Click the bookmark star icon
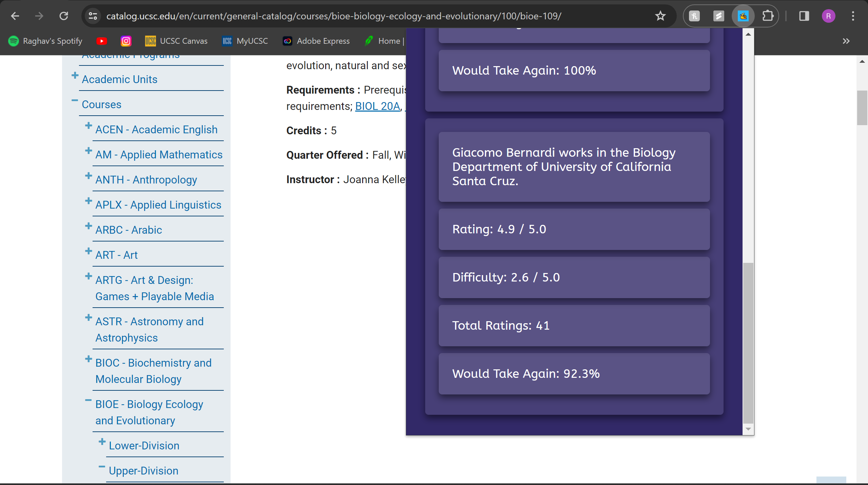 click(660, 16)
